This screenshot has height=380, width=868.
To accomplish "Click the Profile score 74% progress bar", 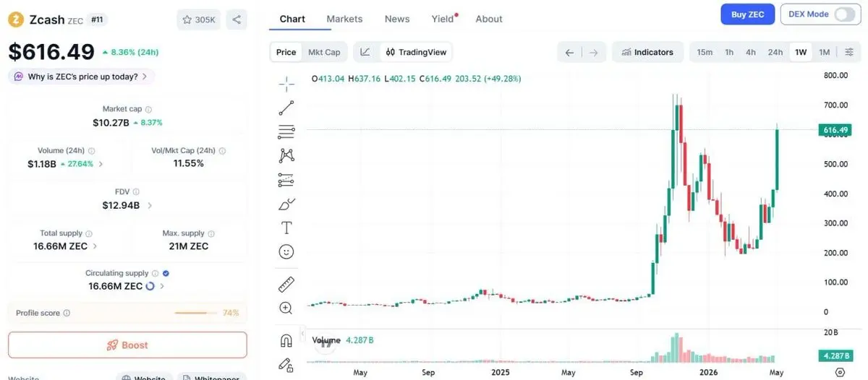I will (195, 313).
